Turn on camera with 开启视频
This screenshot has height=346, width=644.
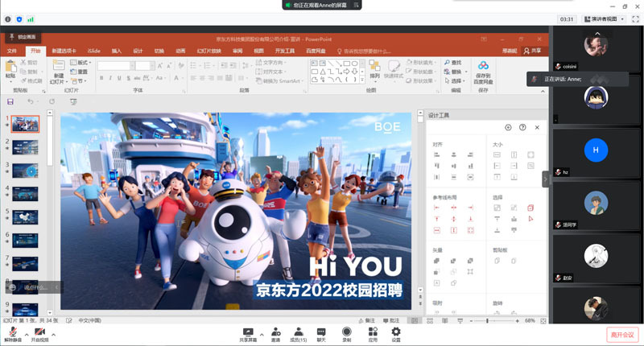coord(39,333)
